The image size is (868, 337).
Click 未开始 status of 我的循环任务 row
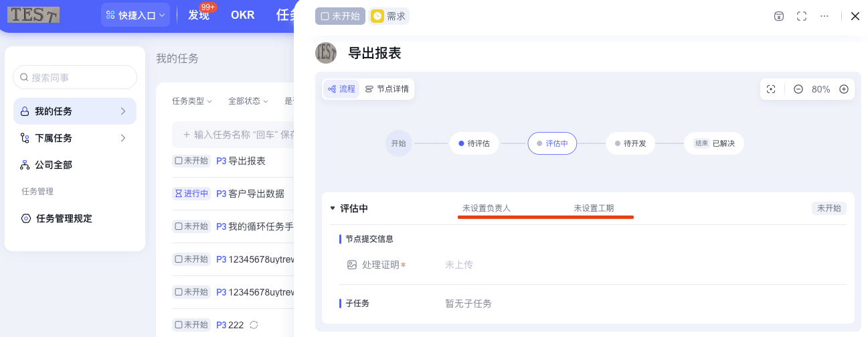pos(191,226)
